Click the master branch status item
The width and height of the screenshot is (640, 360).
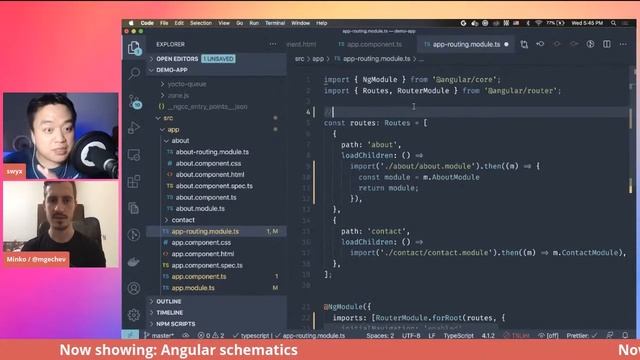[x=159, y=336]
